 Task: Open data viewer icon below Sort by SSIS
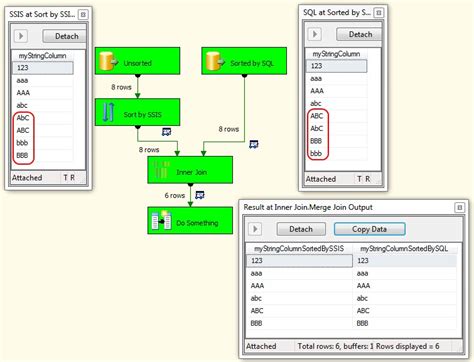[166, 132]
